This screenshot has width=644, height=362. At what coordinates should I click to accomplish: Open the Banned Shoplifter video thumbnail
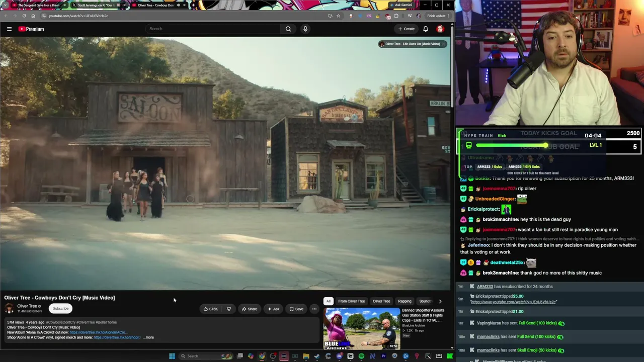[x=362, y=328]
